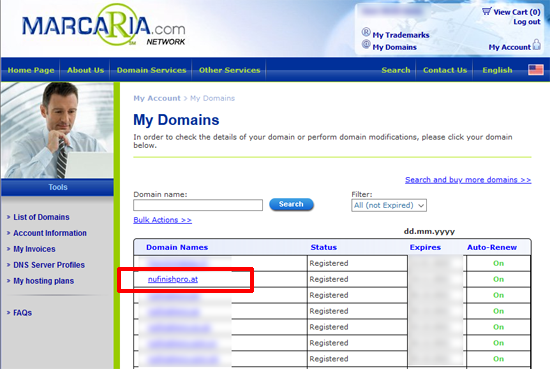The image size is (550, 369).
Task: Open the nufinishpro.at domain
Action: click(173, 279)
